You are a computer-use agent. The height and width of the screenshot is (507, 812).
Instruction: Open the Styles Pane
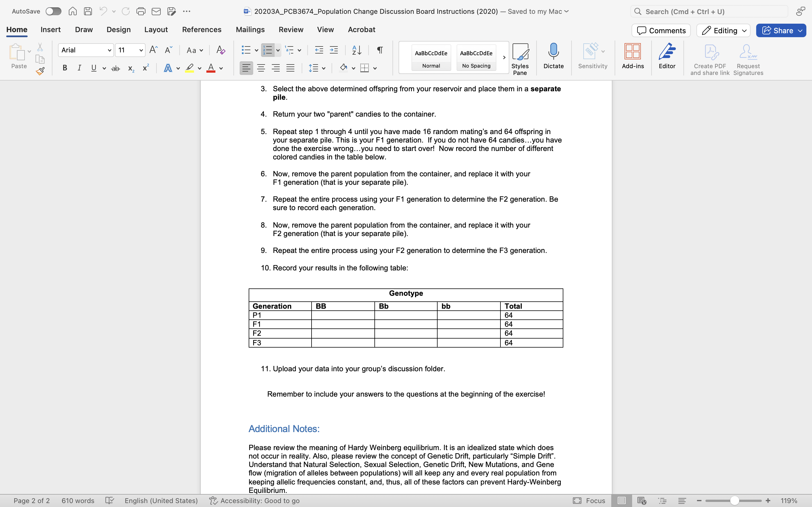pyautogui.click(x=520, y=59)
